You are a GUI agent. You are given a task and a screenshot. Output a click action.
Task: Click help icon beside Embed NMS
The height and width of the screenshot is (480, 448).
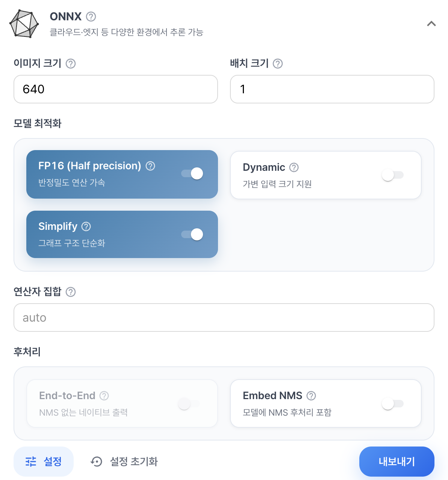click(x=311, y=396)
